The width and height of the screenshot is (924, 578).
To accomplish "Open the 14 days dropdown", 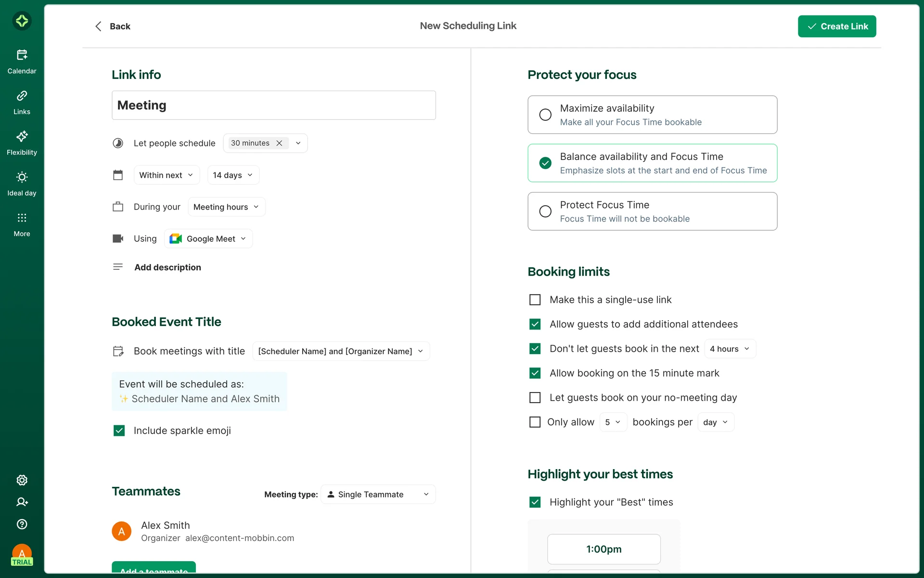I will 233,175.
